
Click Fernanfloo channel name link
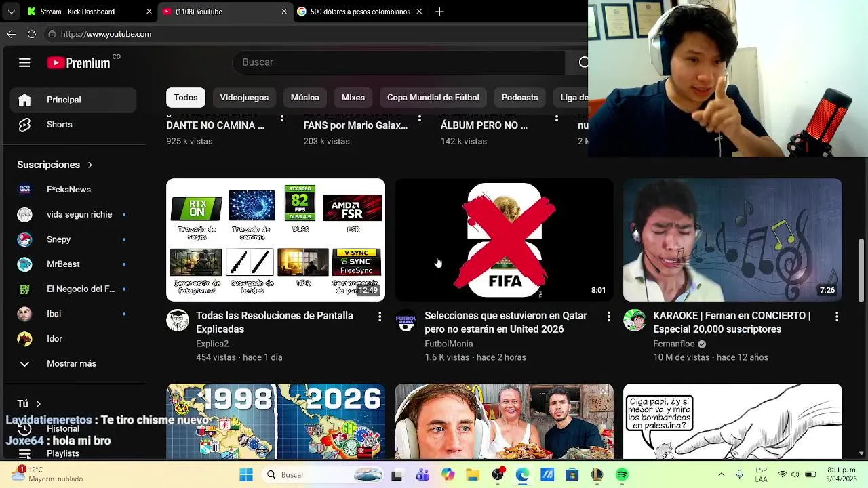[675, 344]
